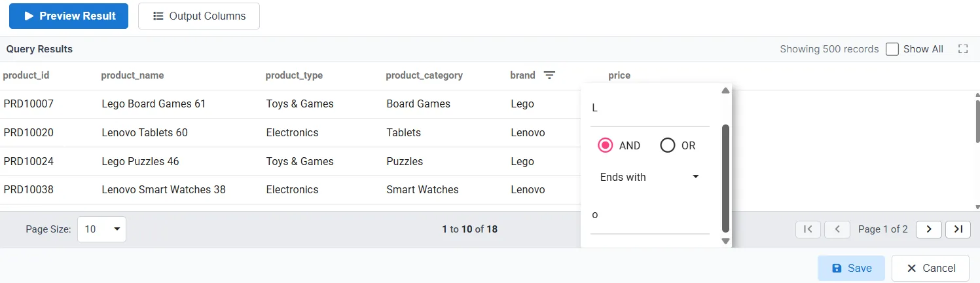Image resolution: width=980 pixels, height=283 pixels.
Task: Open the Page Size dropdown
Action: (x=101, y=229)
